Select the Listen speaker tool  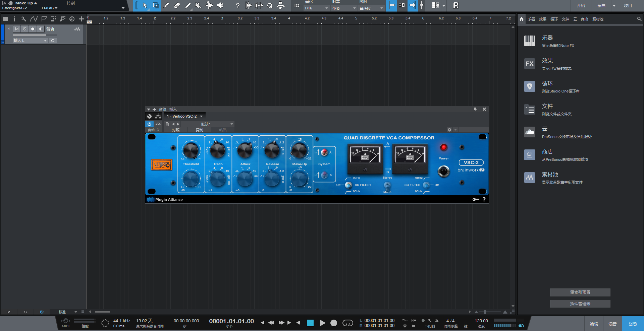pyautogui.click(x=220, y=5)
